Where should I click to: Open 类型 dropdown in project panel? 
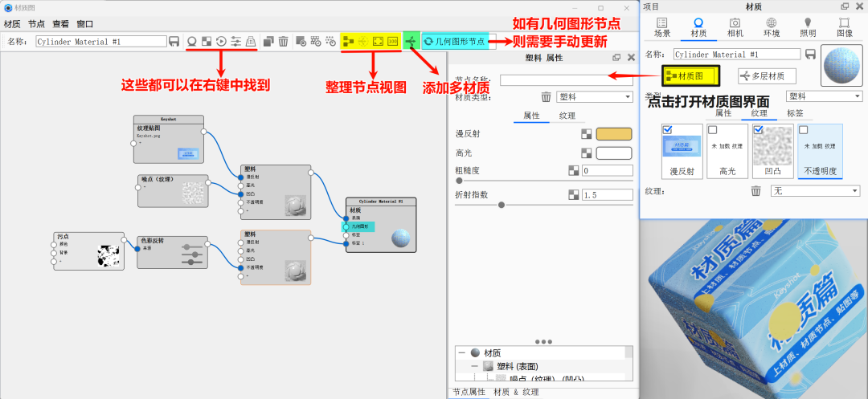pyautogui.click(x=824, y=96)
